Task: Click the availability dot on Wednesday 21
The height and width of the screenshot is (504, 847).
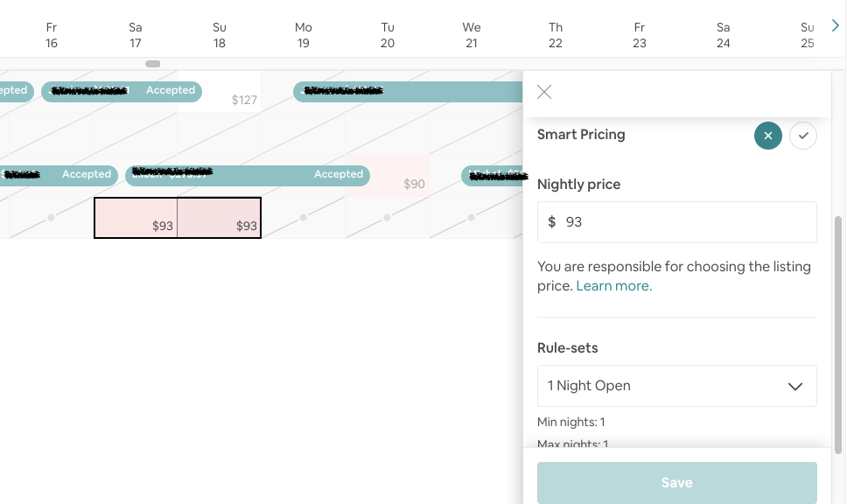Action: click(x=472, y=217)
